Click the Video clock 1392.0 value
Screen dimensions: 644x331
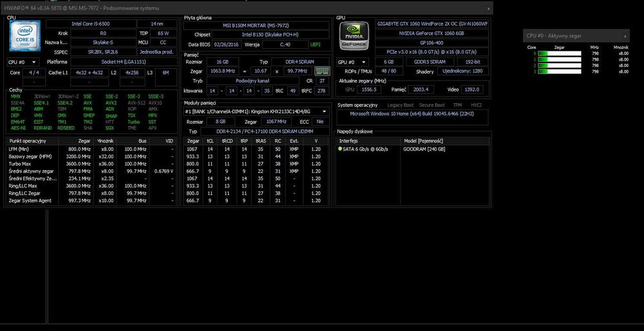click(472, 90)
